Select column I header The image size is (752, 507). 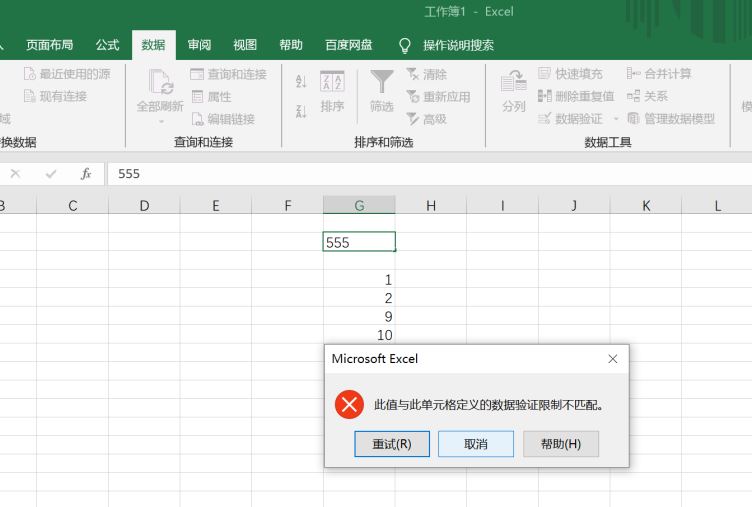[x=503, y=205]
